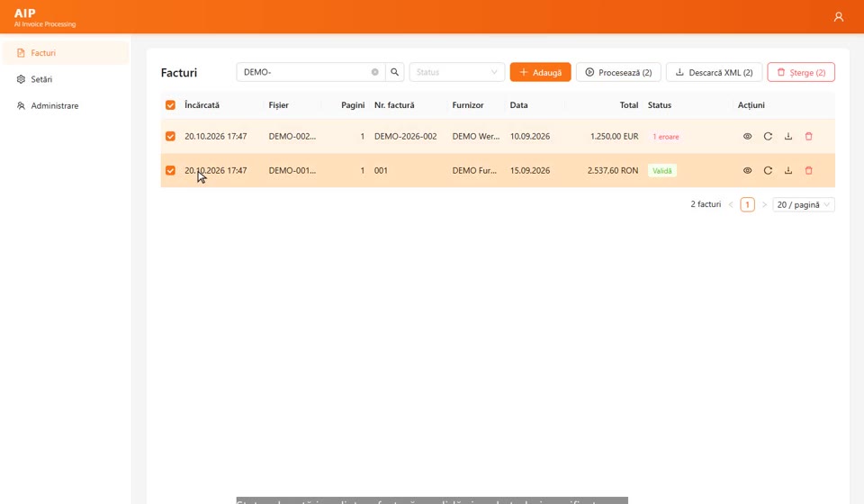Click Descarcă XML (2) button

(x=714, y=72)
